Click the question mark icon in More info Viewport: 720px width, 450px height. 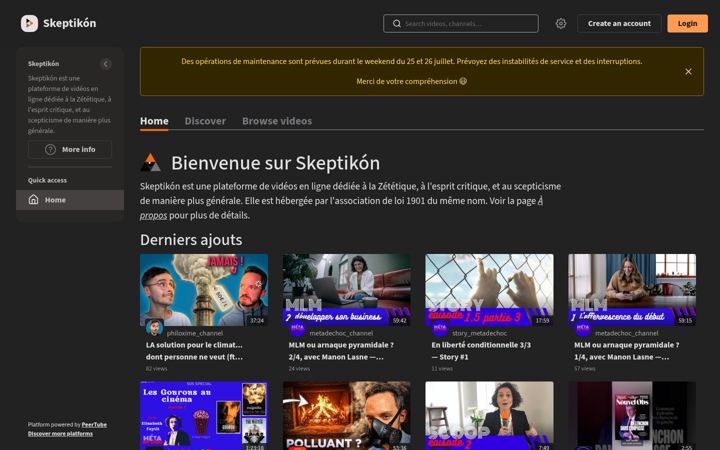(x=51, y=149)
